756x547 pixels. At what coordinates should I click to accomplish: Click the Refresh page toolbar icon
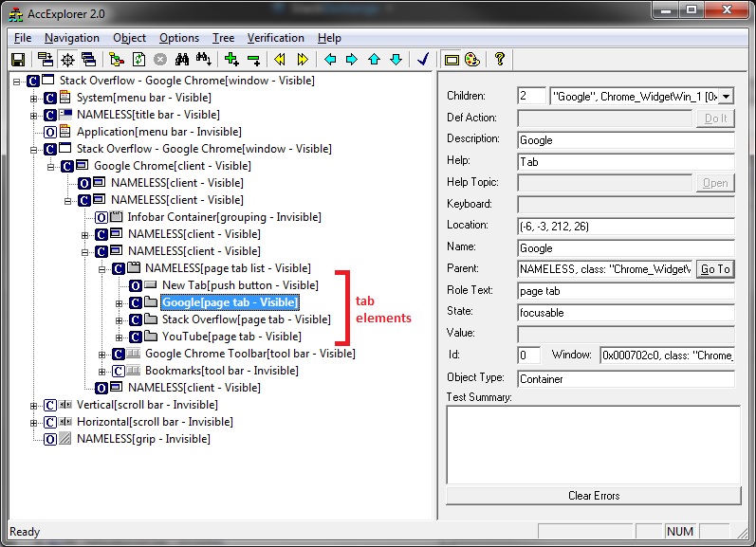pos(138,60)
